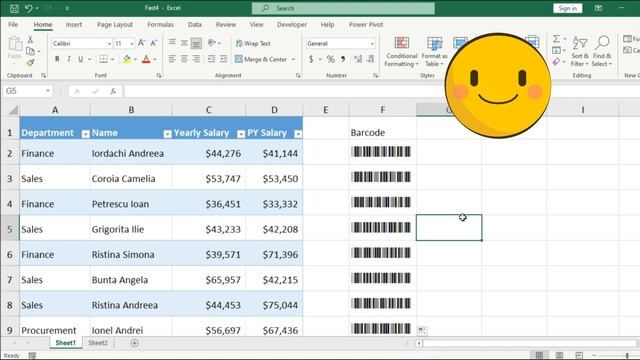
Task: Click Merge & Center button
Action: point(261,60)
